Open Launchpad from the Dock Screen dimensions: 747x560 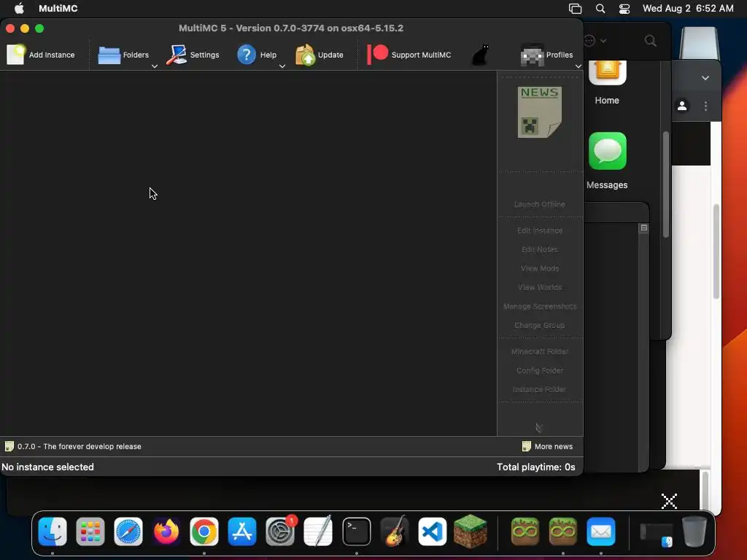(x=90, y=532)
